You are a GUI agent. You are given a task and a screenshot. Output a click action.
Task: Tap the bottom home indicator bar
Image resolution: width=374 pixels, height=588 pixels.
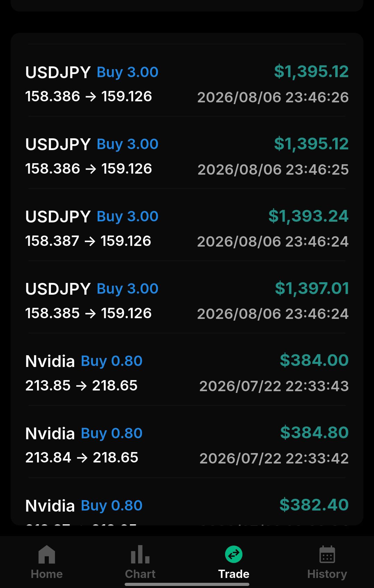point(187,584)
